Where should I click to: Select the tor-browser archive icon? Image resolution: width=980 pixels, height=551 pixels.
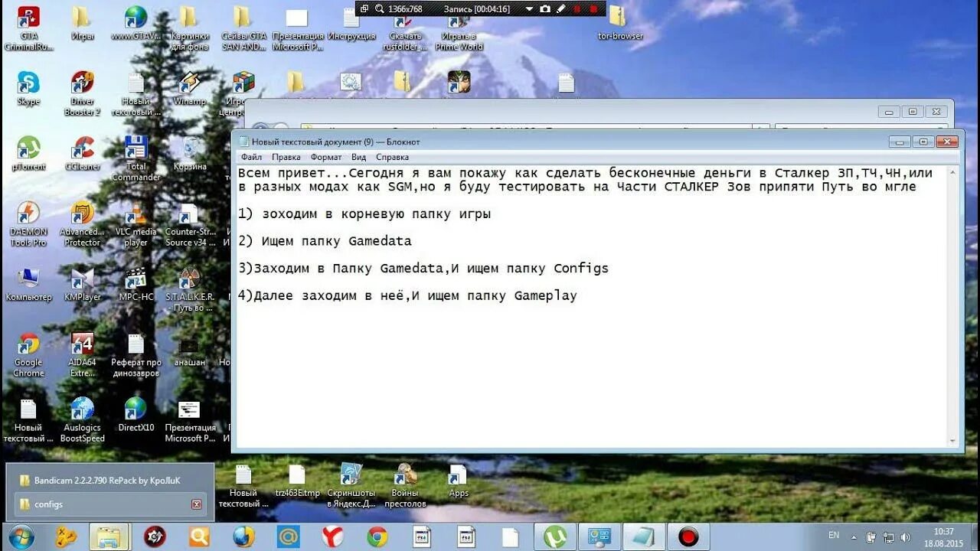619,22
